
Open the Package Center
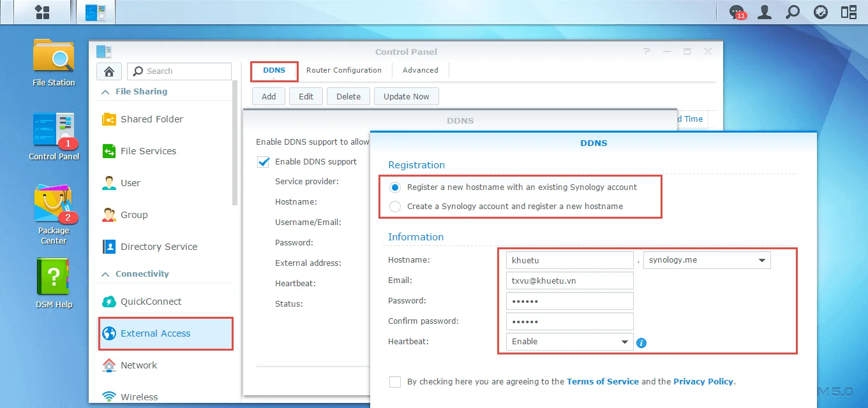point(54,215)
